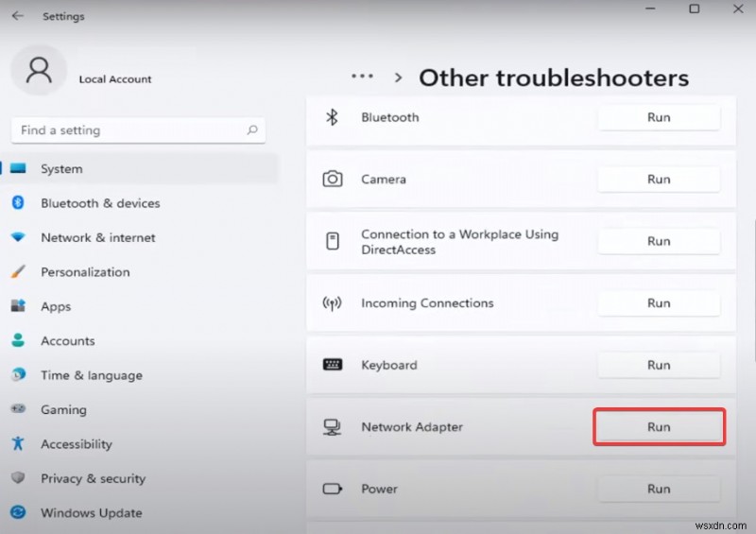Click the Windows Update sync icon

[x=18, y=512]
